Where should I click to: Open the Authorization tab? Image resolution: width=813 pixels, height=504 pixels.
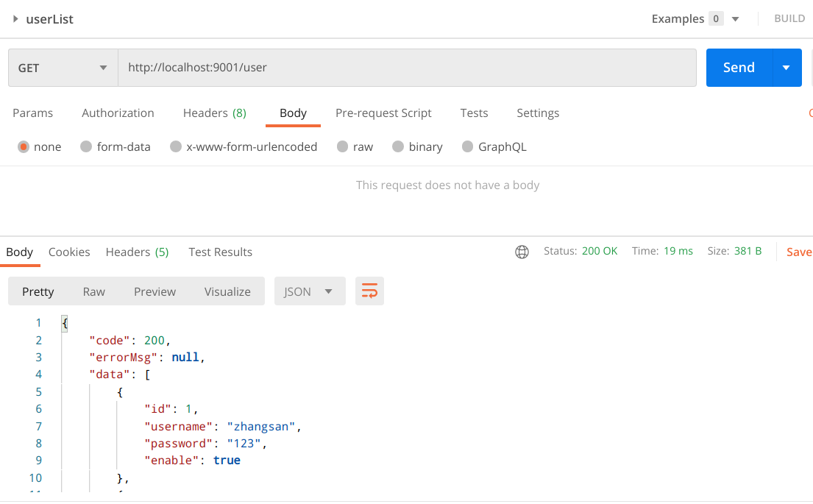click(118, 113)
